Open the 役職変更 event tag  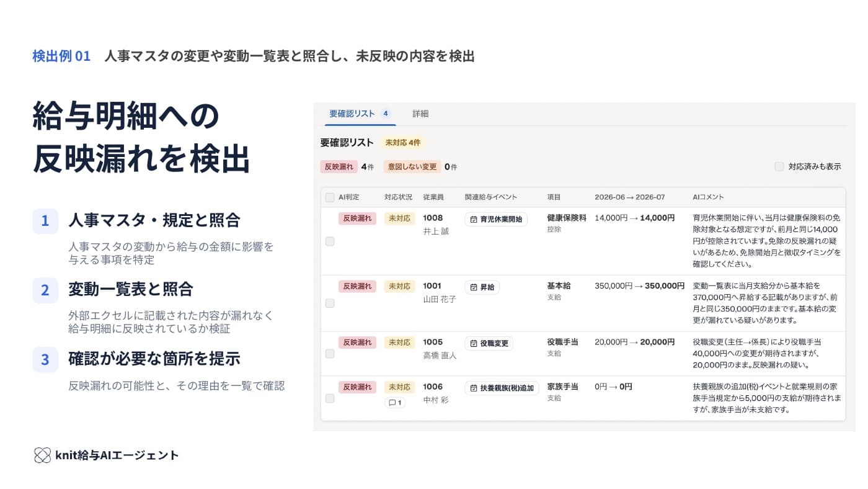pos(489,343)
